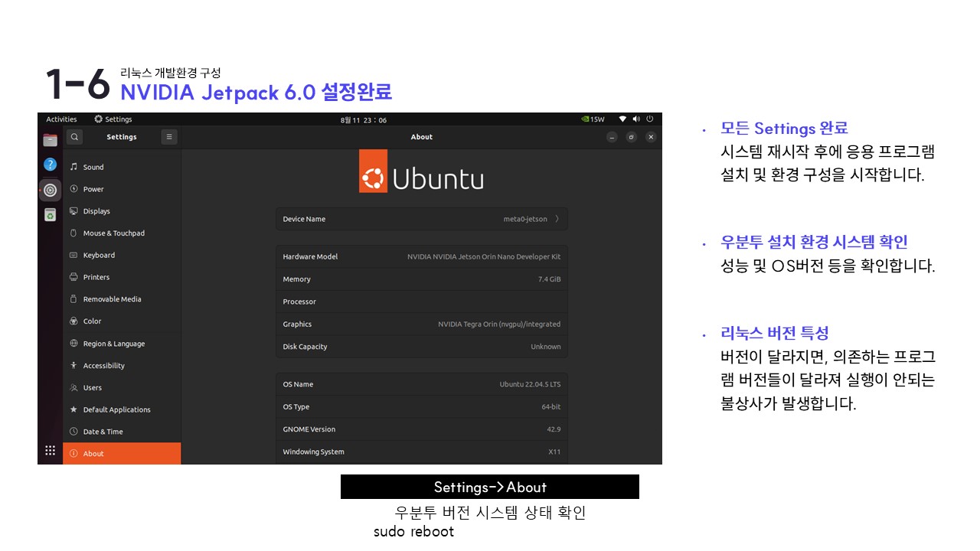Click the Windowing System value X11
The width and height of the screenshot is (980, 551).
coord(554,452)
